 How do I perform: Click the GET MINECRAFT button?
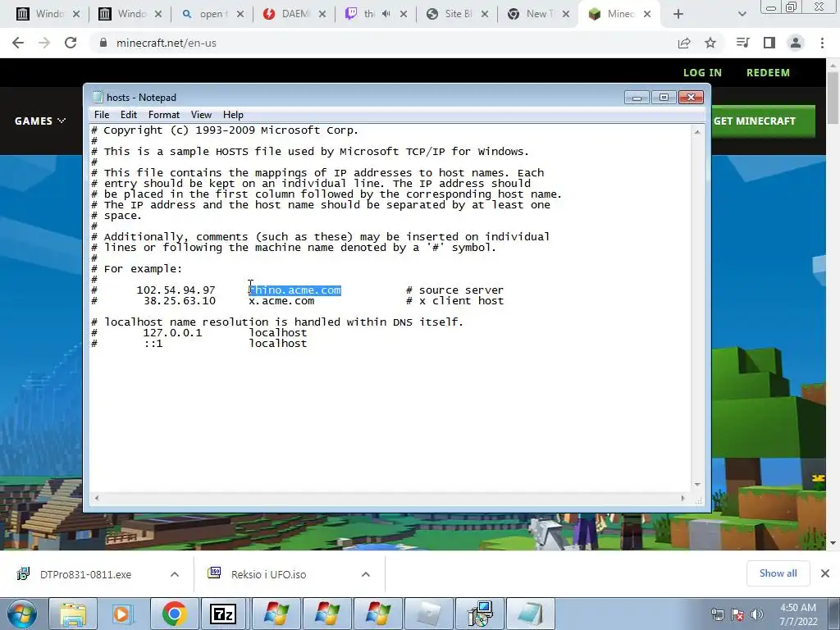coord(763,121)
